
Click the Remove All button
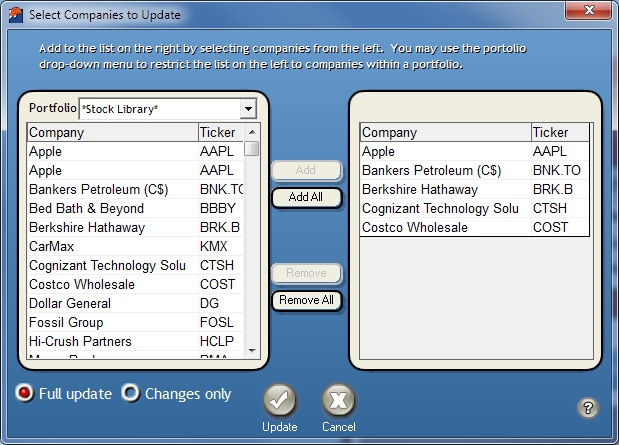[306, 300]
